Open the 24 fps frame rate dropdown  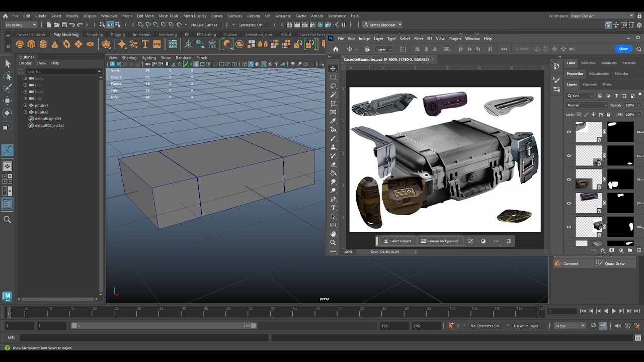coord(570,326)
